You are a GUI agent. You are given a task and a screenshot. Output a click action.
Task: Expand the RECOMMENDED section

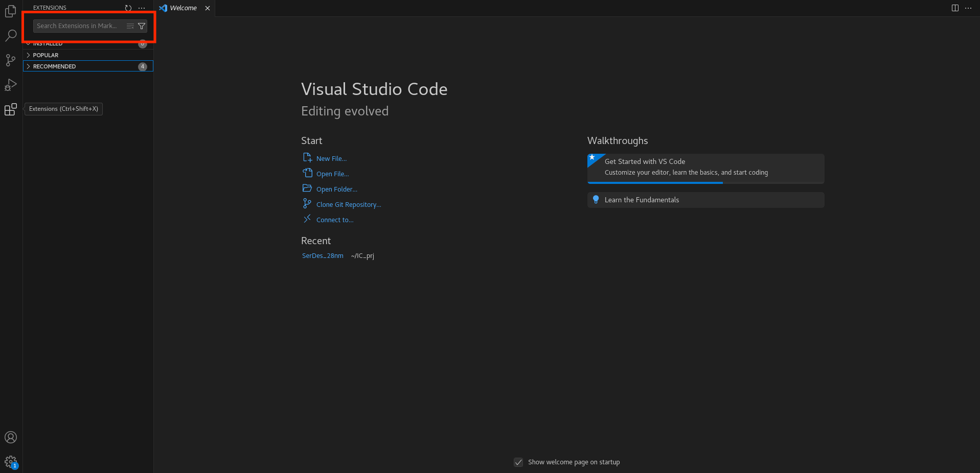coord(88,66)
